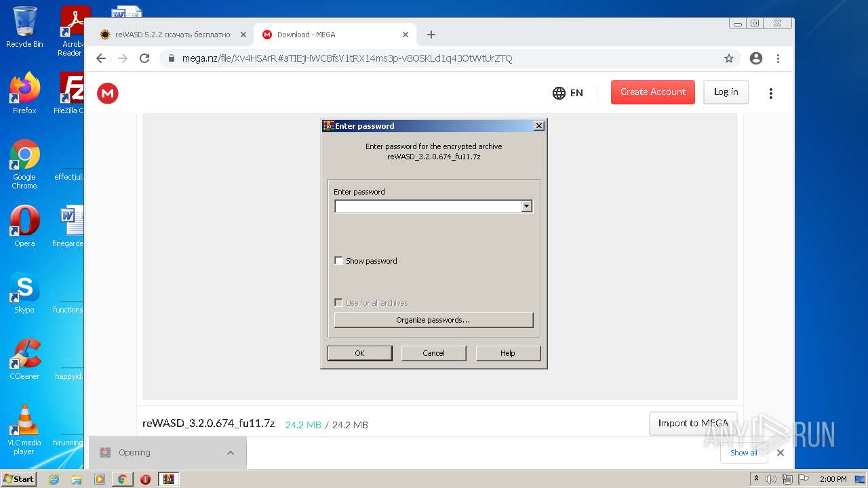Image resolution: width=868 pixels, height=488 pixels.
Task: Close the Download - MEGA tab
Action: 406,35
